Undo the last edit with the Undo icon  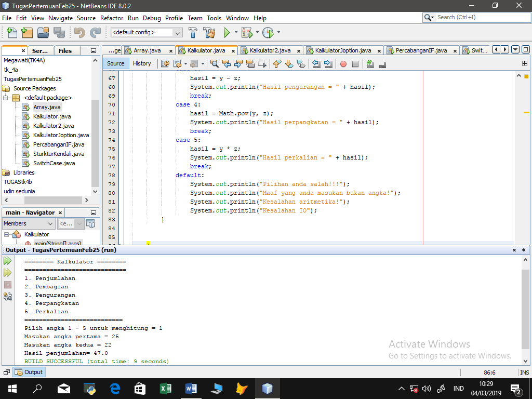tap(81, 32)
